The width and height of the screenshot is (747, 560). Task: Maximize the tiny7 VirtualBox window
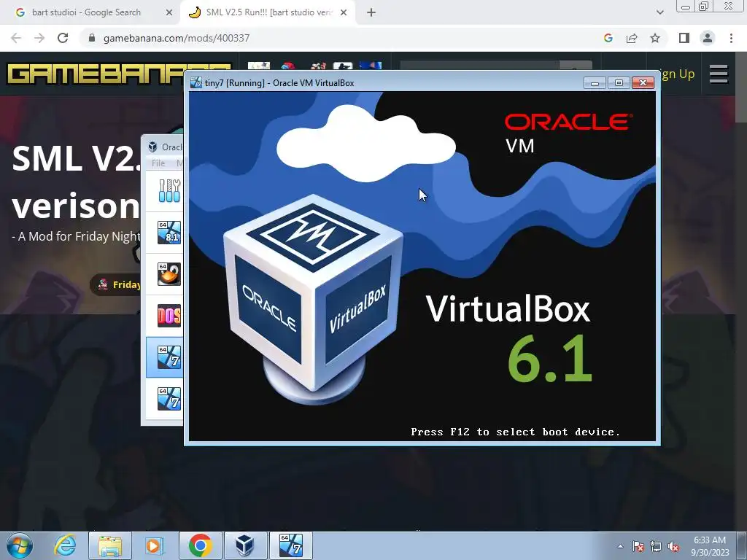(x=619, y=83)
